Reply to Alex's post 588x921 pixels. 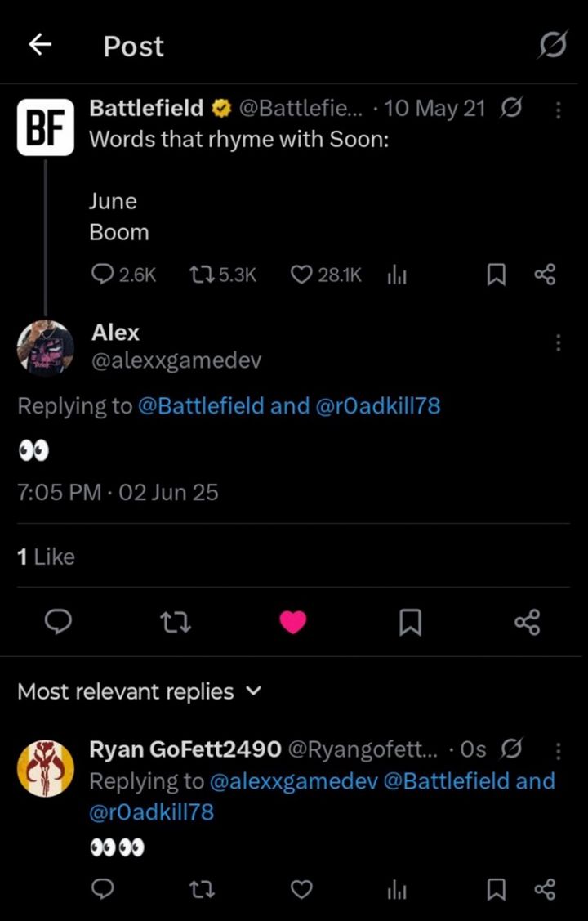point(56,623)
